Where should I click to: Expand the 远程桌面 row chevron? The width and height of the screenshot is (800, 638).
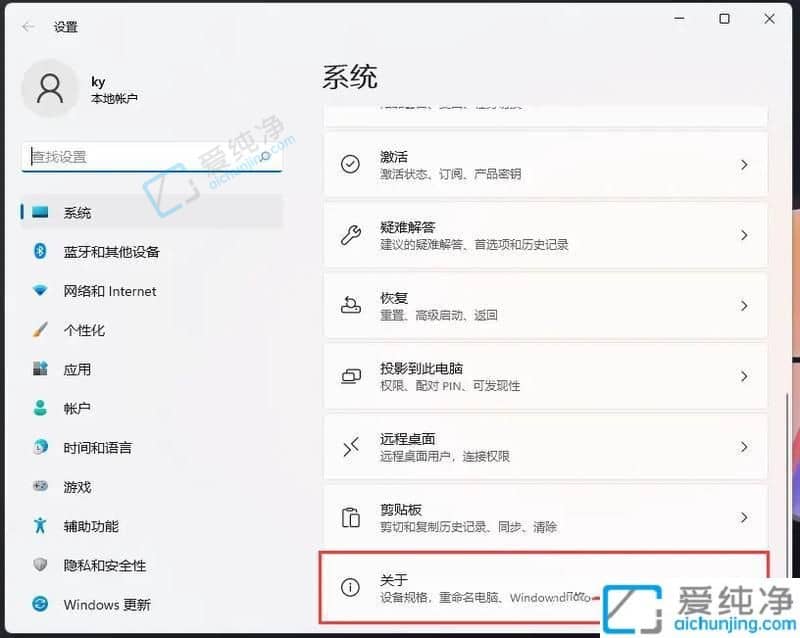coord(744,447)
